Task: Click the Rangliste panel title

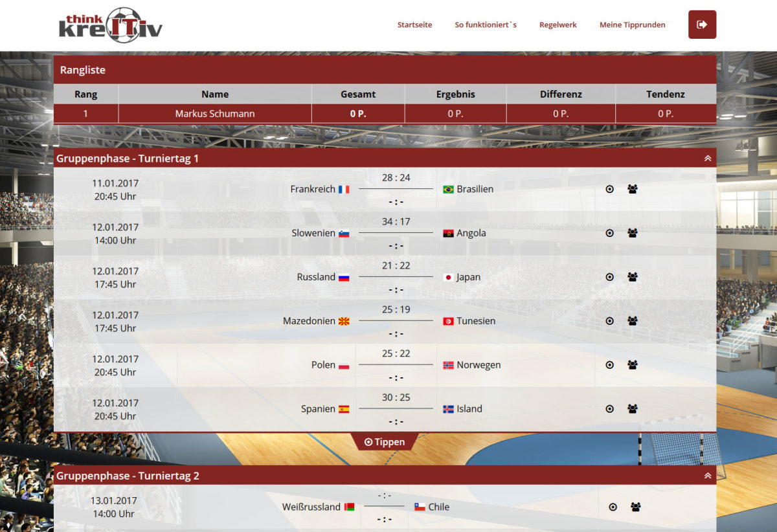Action: click(83, 70)
